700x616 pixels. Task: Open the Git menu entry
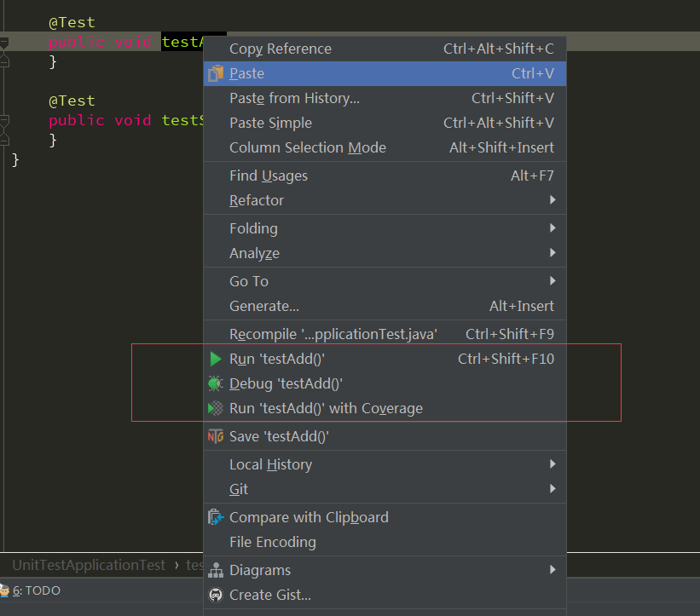pyautogui.click(x=385, y=489)
